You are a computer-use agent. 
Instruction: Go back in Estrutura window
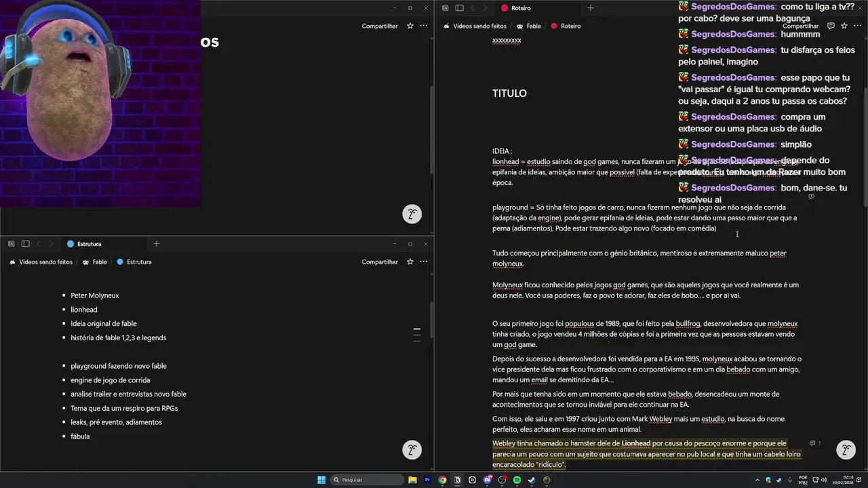pos(38,244)
